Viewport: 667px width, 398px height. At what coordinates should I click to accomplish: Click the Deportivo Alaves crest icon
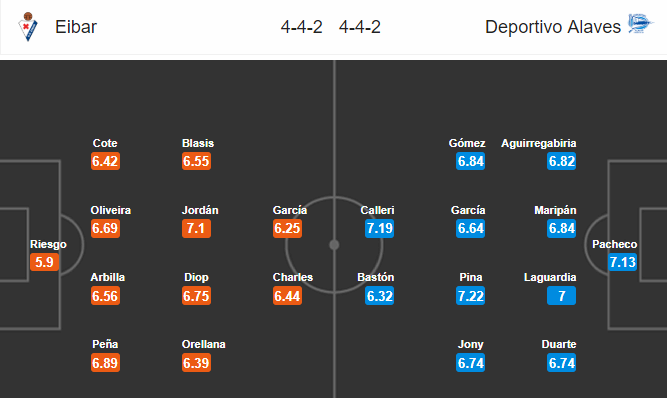coord(640,23)
